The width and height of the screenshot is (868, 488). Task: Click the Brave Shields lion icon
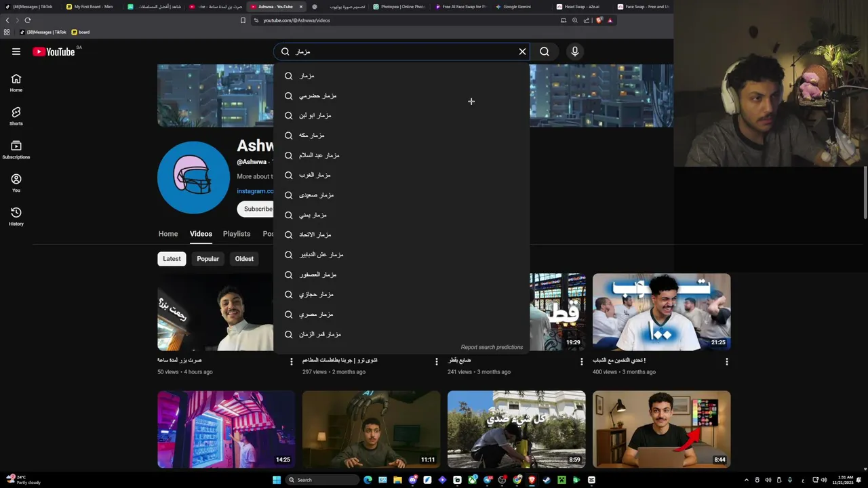(599, 20)
